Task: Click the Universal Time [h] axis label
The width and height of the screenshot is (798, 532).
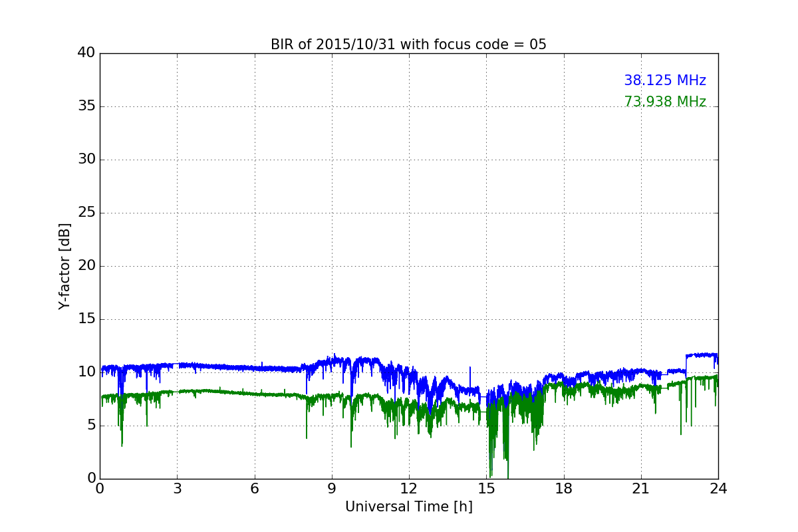Action: 409,507
